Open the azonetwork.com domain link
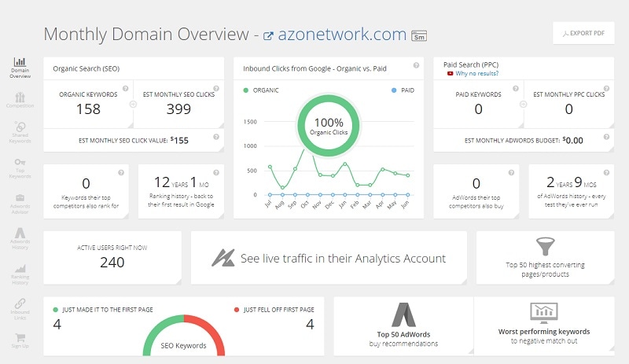The width and height of the screenshot is (629, 364). pos(342,35)
